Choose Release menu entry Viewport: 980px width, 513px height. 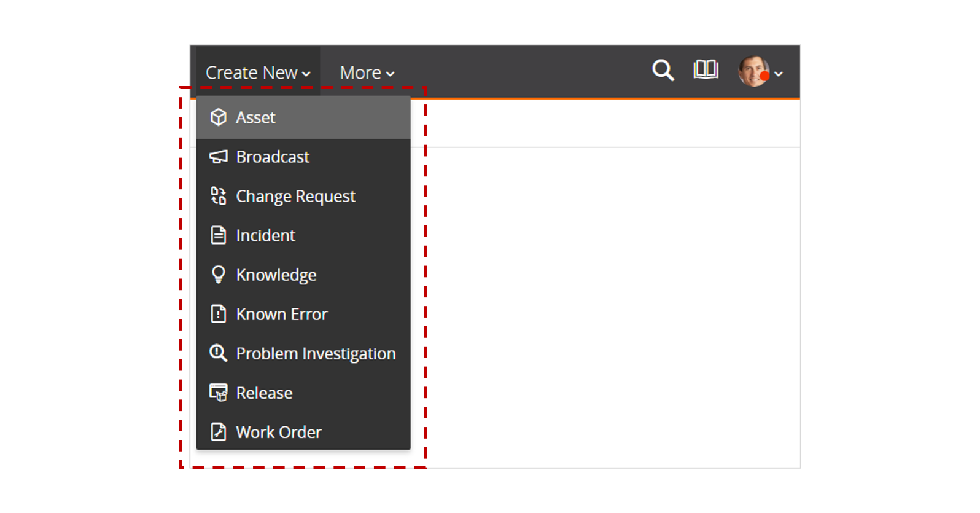click(x=303, y=393)
